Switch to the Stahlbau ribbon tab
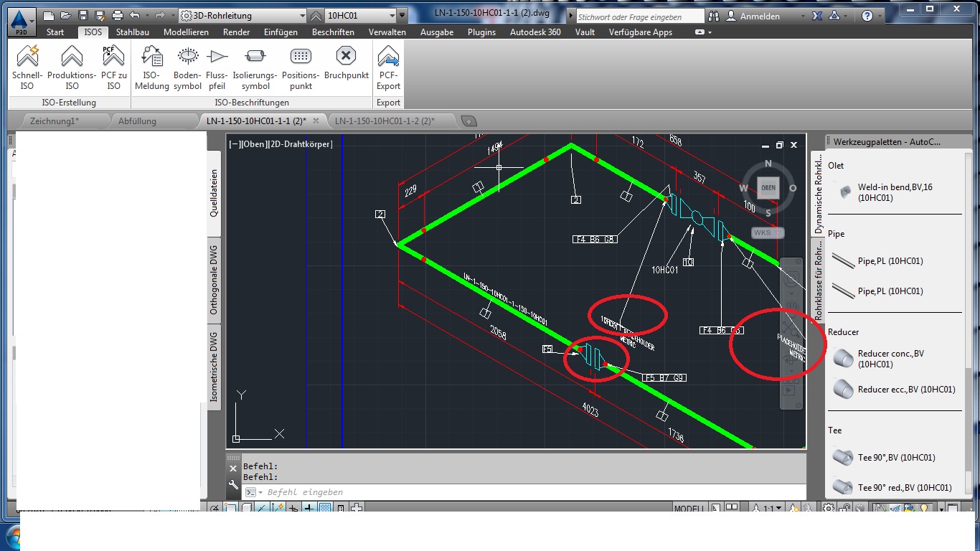 pyautogui.click(x=133, y=32)
